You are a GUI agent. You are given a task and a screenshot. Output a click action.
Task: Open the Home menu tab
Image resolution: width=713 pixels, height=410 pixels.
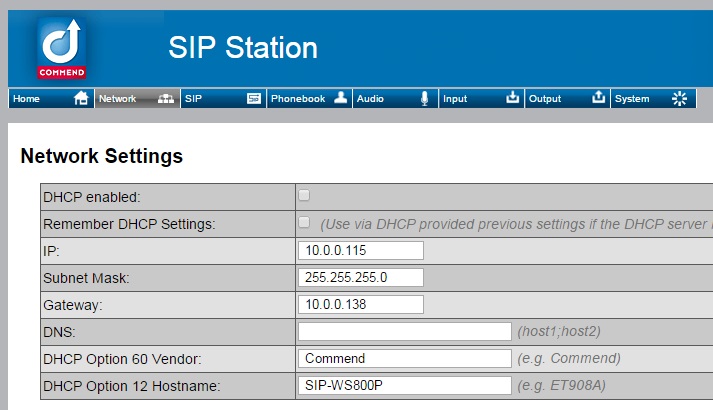coord(28,99)
